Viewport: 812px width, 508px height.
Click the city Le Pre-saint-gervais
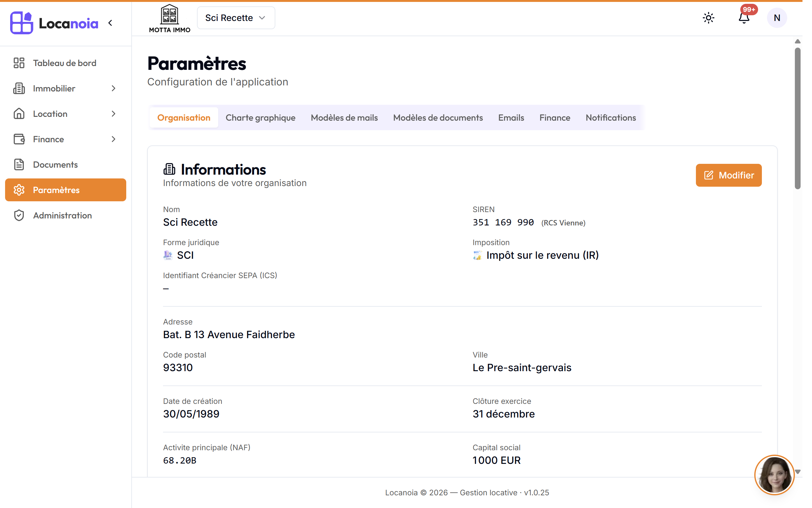(522, 368)
